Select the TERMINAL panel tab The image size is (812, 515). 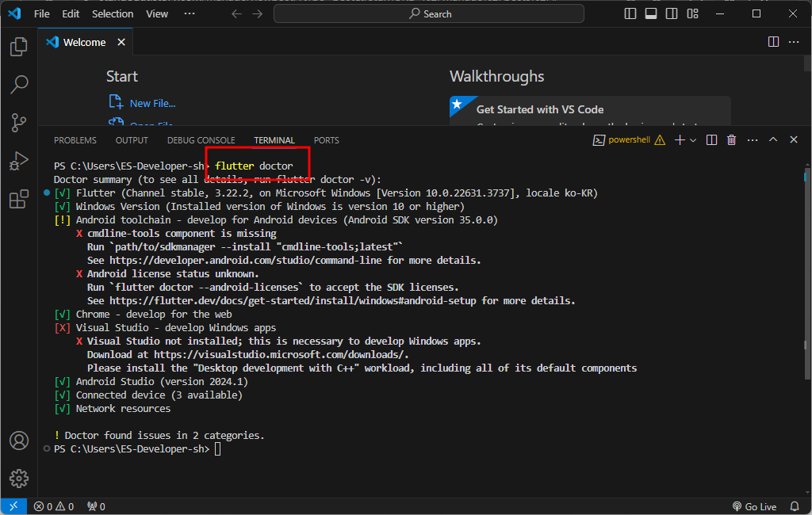(274, 140)
